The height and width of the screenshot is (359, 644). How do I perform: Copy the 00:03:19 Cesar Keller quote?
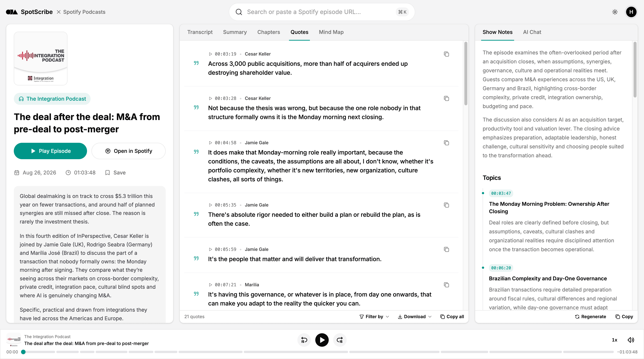point(446,54)
